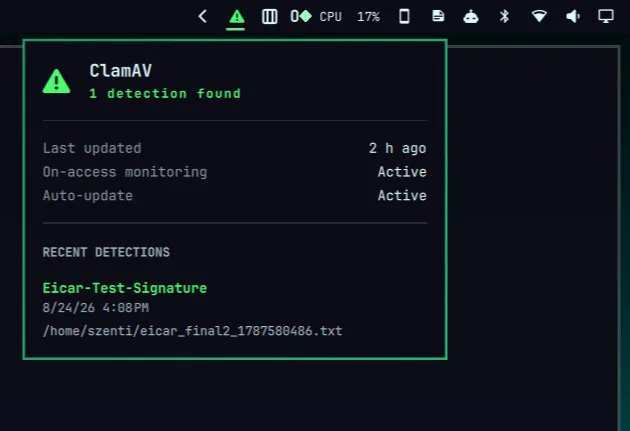Select the Eicar-Test-Signature detection entry
The height and width of the screenshot is (431, 630).
(x=125, y=288)
